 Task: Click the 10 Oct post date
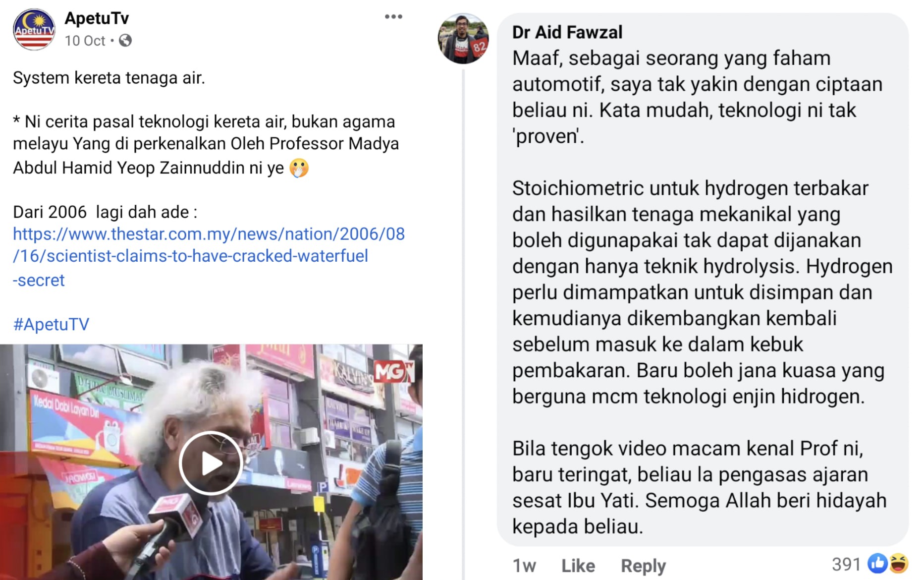tap(85, 41)
